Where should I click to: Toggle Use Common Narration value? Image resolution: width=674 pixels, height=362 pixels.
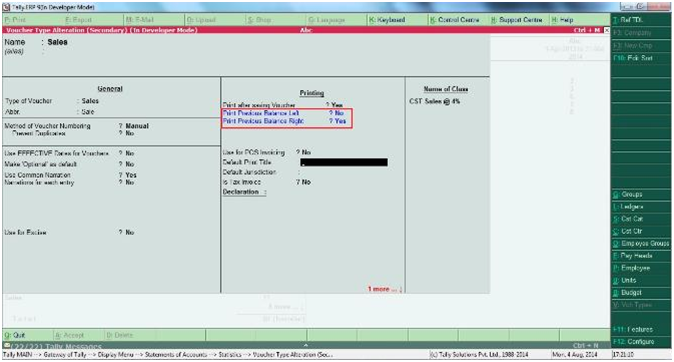(131, 175)
